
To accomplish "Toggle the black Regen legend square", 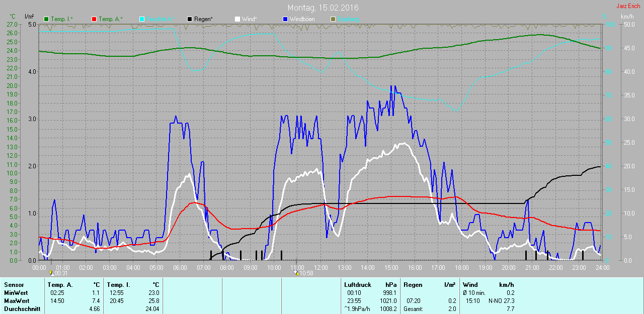I will point(190,19).
